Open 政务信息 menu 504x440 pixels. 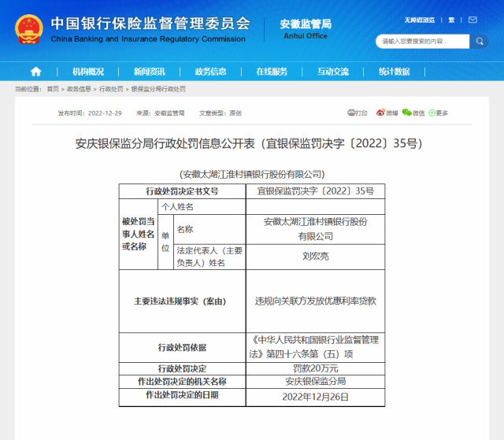coord(210,72)
